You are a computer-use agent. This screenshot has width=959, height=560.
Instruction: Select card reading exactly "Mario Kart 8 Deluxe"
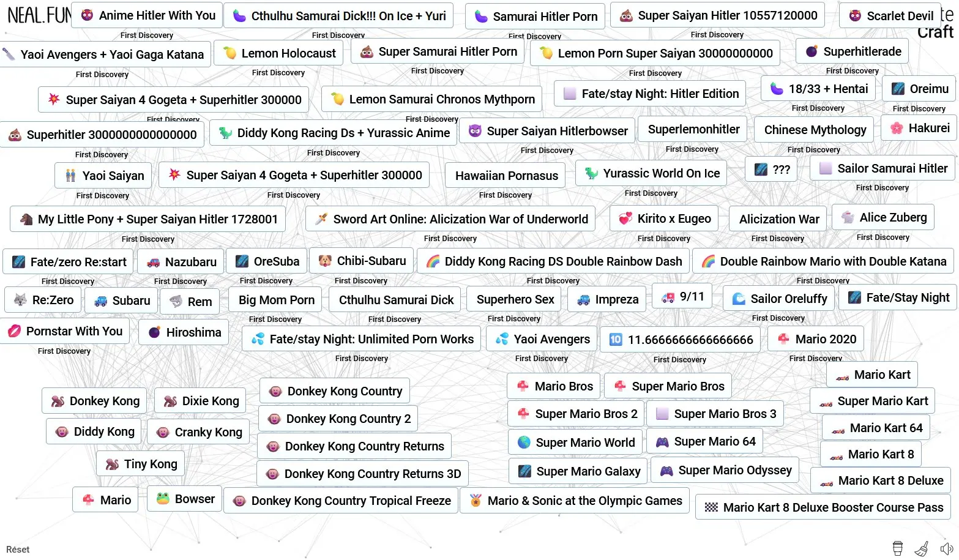[881, 480]
